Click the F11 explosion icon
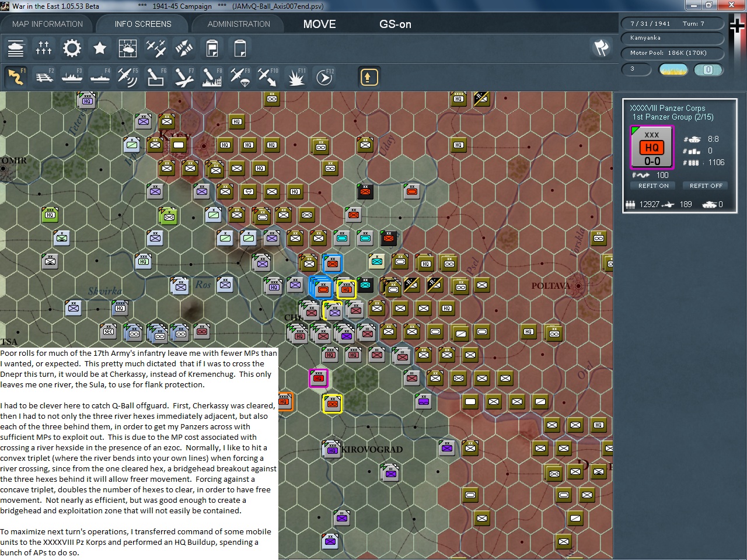 click(x=296, y=77)
